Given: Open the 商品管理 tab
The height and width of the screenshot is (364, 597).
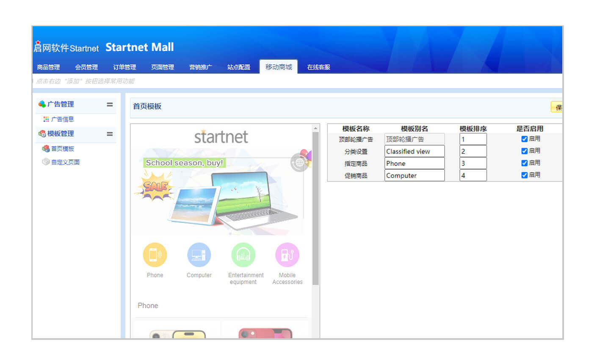Looking at the screenshot, I should [48, 67].
